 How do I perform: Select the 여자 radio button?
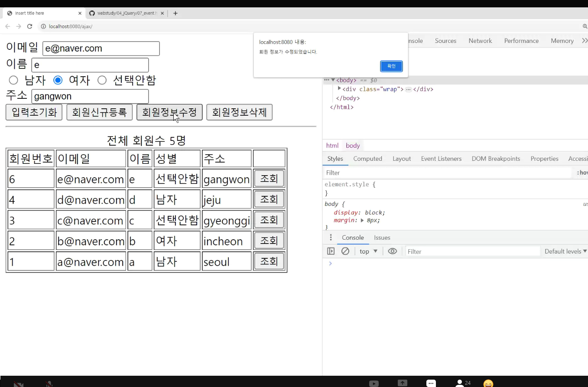(x=58, y=80)
